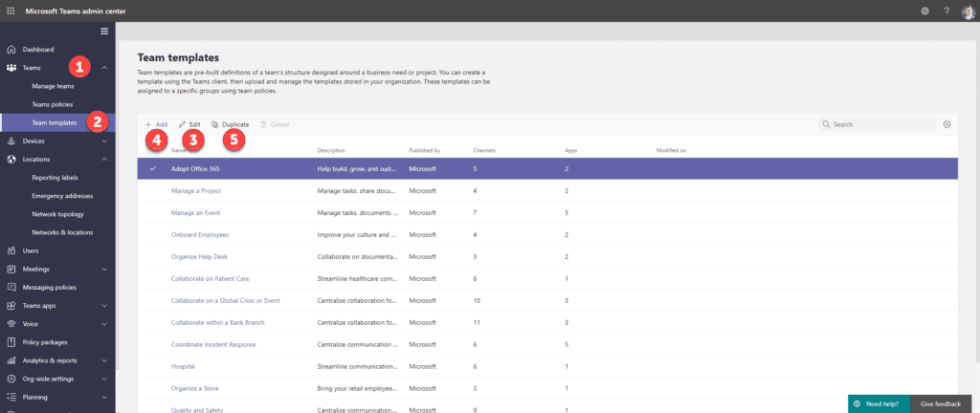Viewport: 980px width, 413px height.
Task: Expand the Devices section chevron
Action: [x=104, y=141]
